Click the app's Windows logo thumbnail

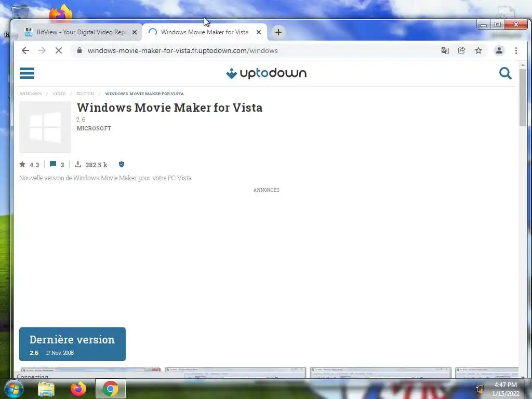tap(45, 127)
